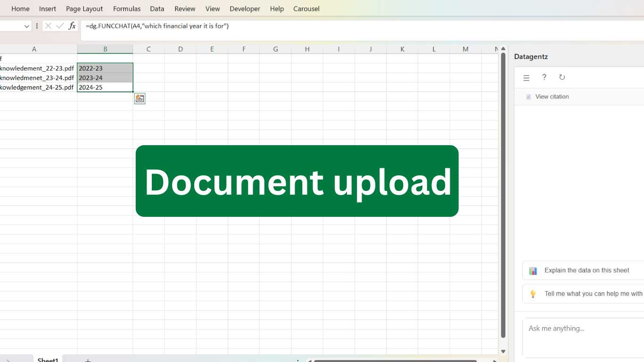Screen dimensions: 644x362
Task: Click the Datagentz help question mark icon
Action: pos(544,77)
